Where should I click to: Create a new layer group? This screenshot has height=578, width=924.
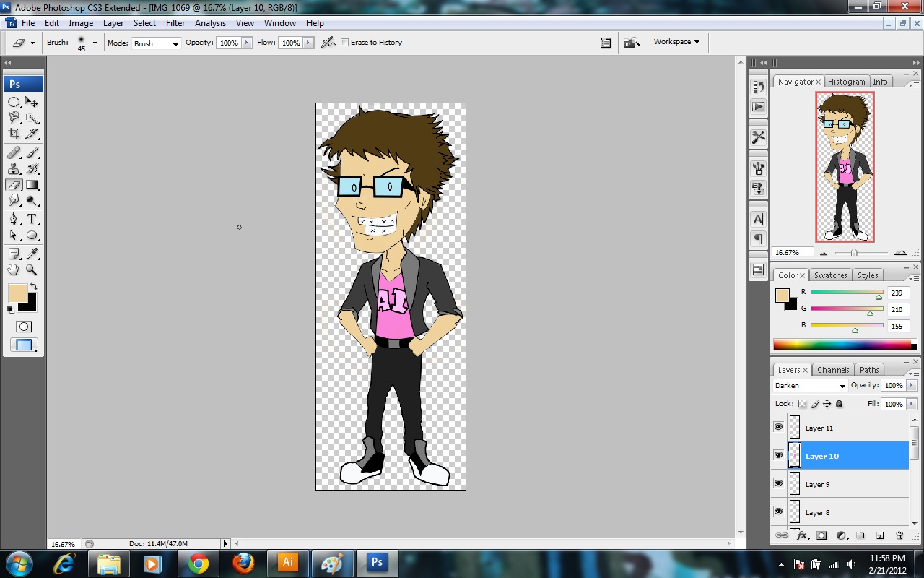(x=860, y=536)
